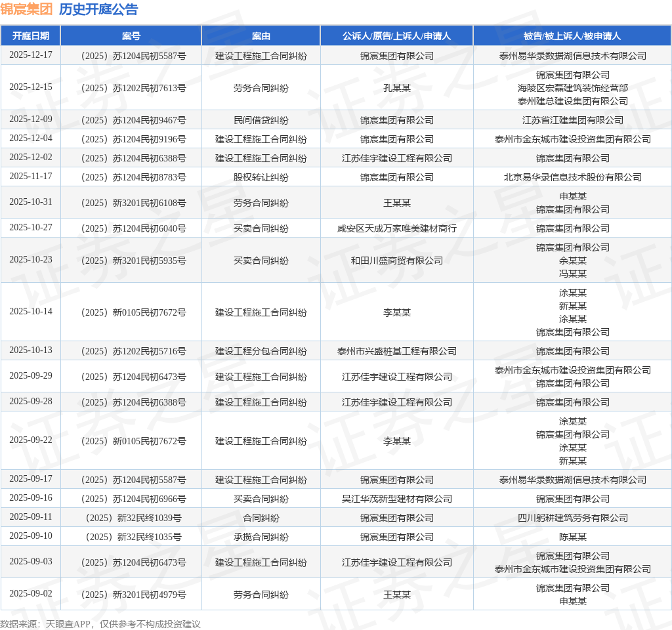Click defendant 冯某某
The width and height of the screenshot is (672, 630).
tap(572, 274)
